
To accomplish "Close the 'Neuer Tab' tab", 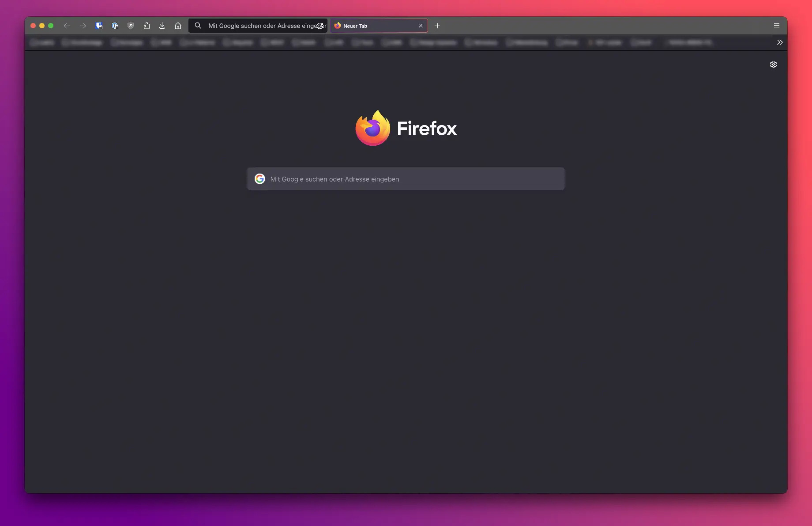I will coord(421,26).
